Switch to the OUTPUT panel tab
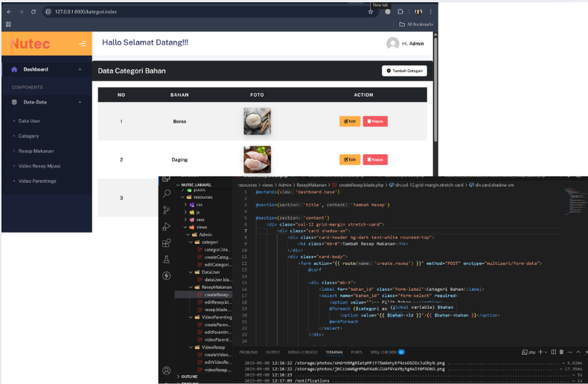588x384 pixels. tap(272, 352)
